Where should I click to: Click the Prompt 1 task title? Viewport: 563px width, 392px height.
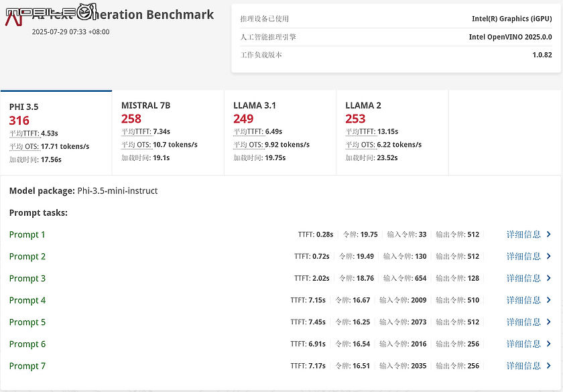[27, 235]
